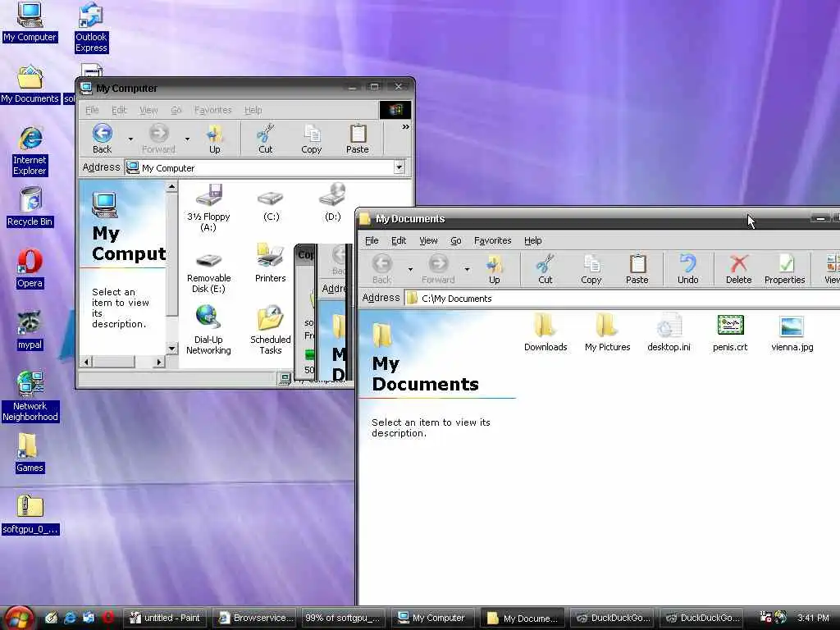Click Delete in My Documents toolbar
The image size is (840, 630).
coord(739,269)
